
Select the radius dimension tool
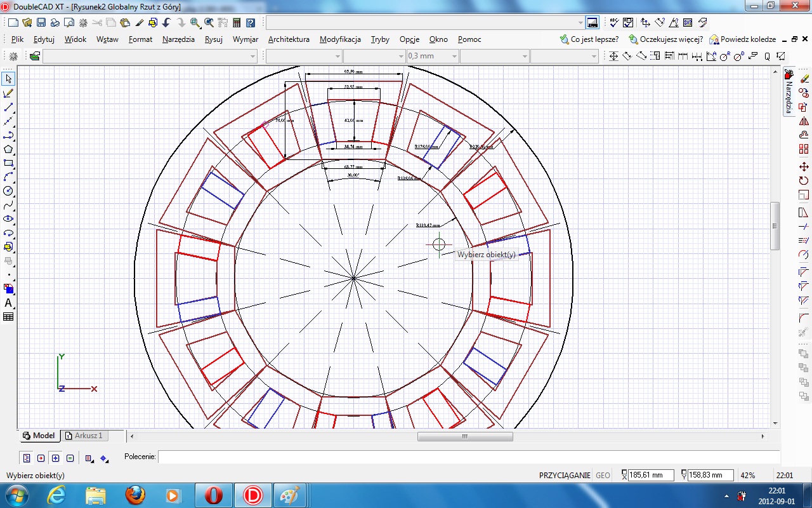point(724,57)
